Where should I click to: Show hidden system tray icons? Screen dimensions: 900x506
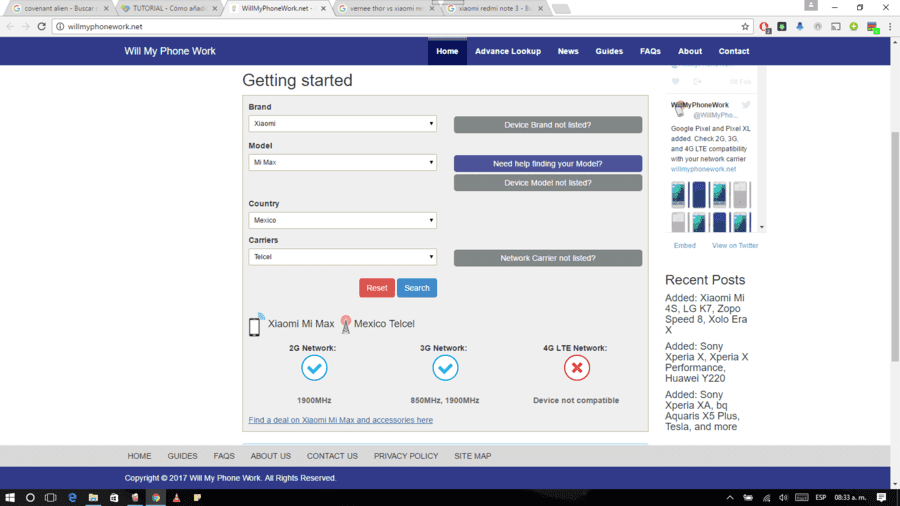click(730, 497)
